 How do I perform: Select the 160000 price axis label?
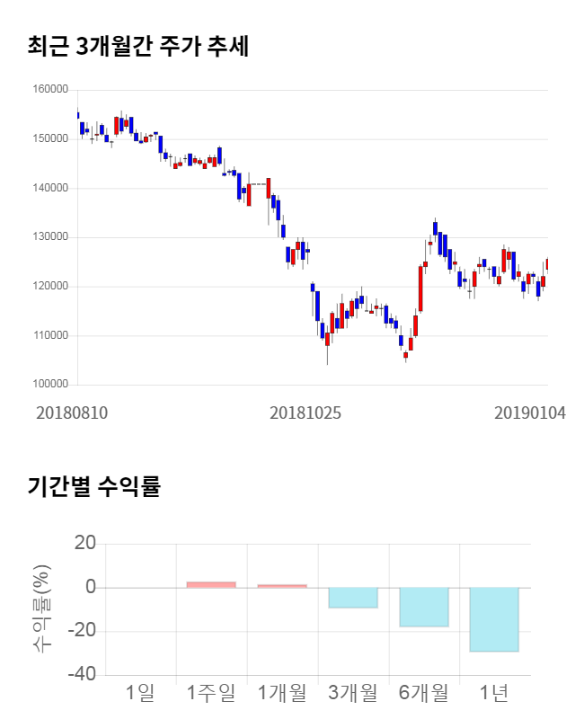tap(50, 90)
